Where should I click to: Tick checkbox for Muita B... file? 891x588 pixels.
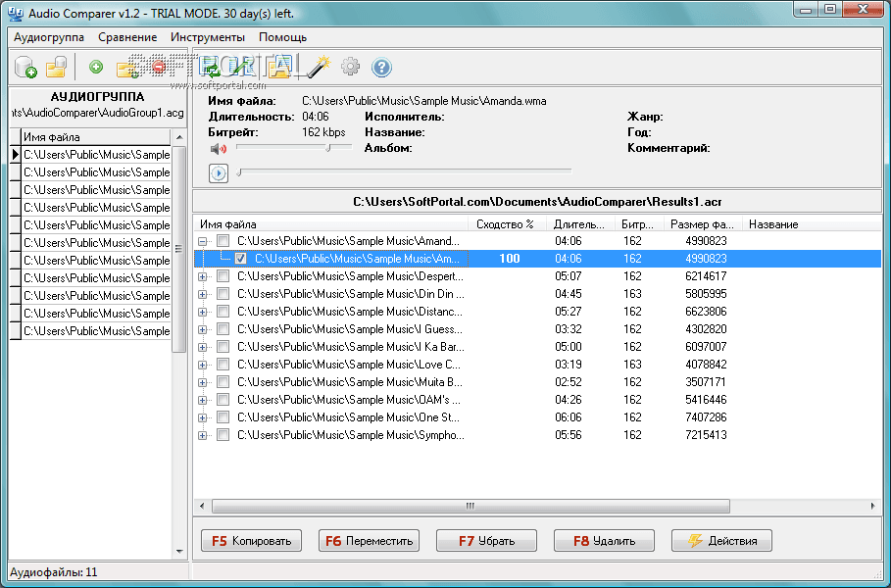223,382
